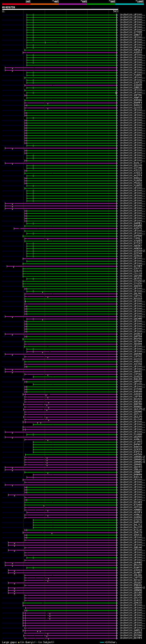This screenshot has height=644, width=146.
Task: Click the white query length bar
Action: (x=60, y=9)
